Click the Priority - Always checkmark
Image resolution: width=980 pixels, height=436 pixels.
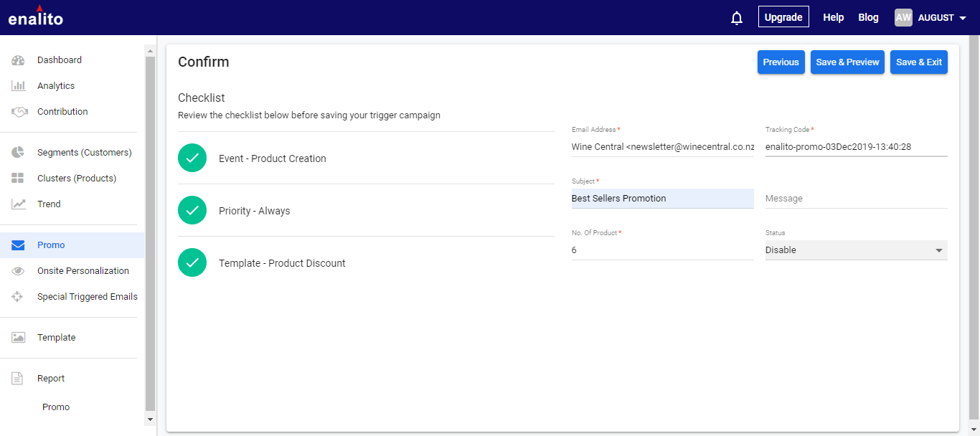point(192,211)
